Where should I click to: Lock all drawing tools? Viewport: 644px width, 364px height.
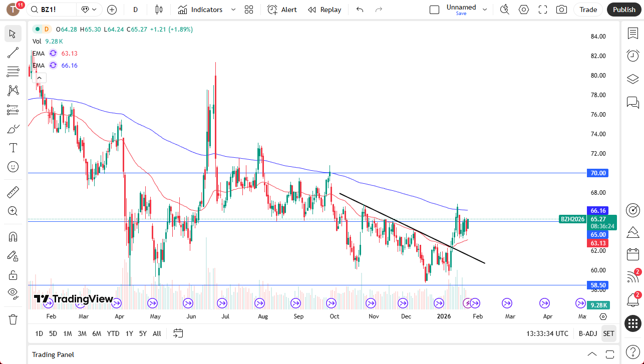13,274
